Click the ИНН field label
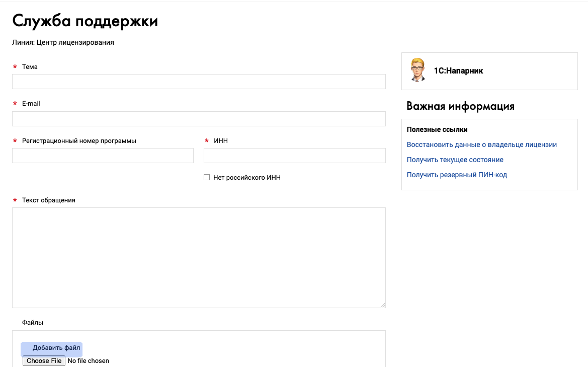Image resolution: width=588 pixels, height=367 pixels. (x=221, y=141)
